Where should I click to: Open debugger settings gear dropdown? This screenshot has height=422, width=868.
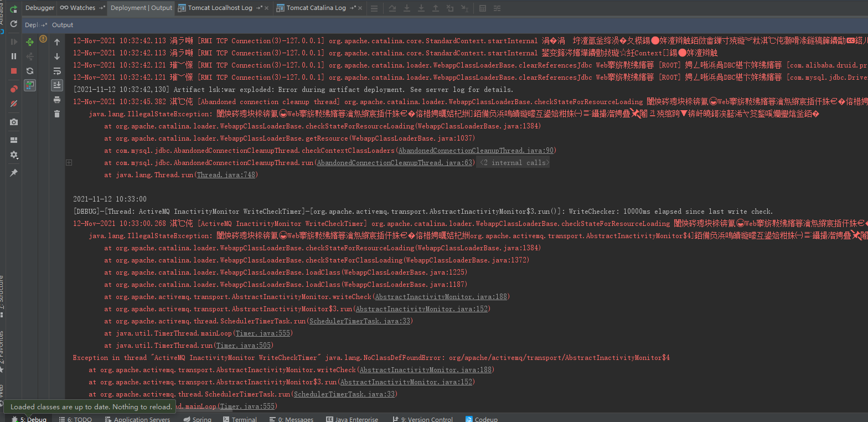[14, 155]
